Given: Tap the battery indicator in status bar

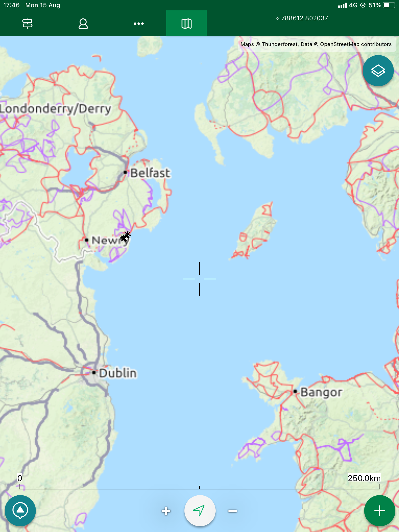Looking at the screenshot, I should tap(389, 5).
